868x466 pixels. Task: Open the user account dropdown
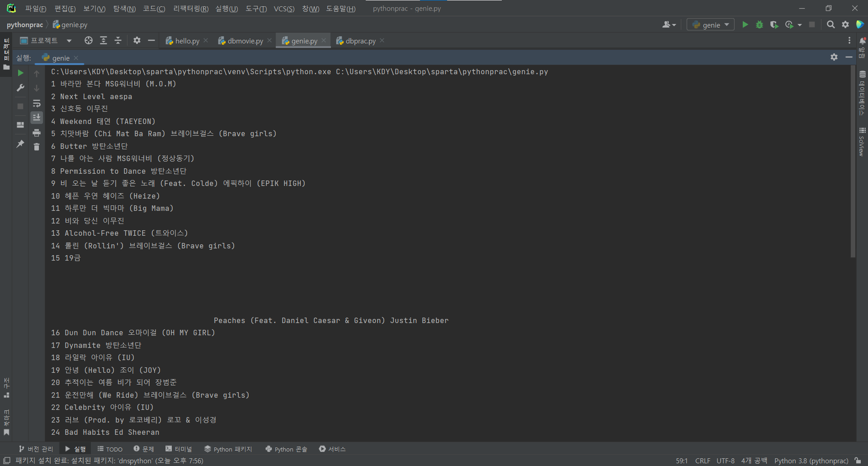coord(669,24)
